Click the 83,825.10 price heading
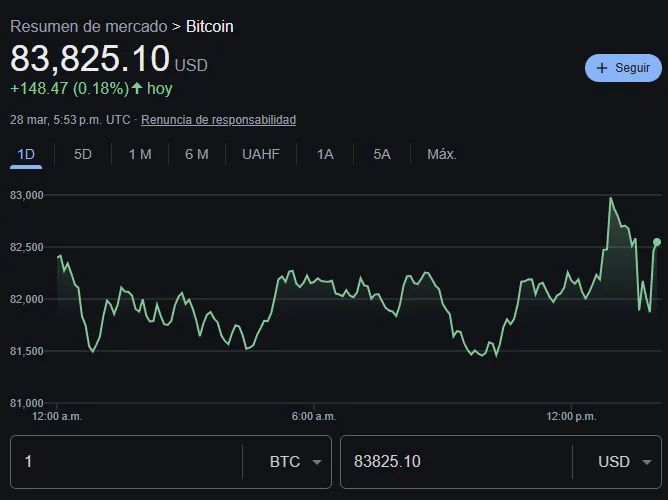This screenshot has width=668, height=500. point(90,58)
